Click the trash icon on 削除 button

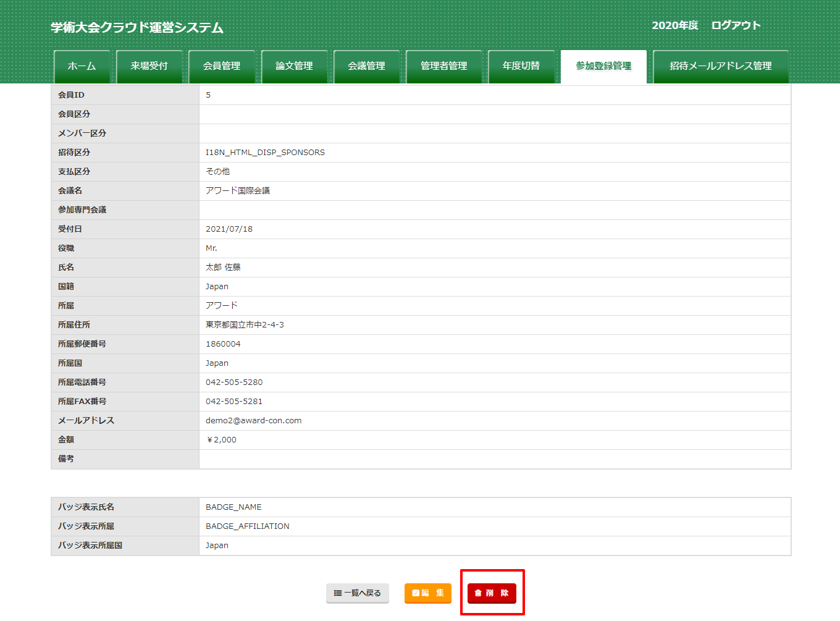478,593
